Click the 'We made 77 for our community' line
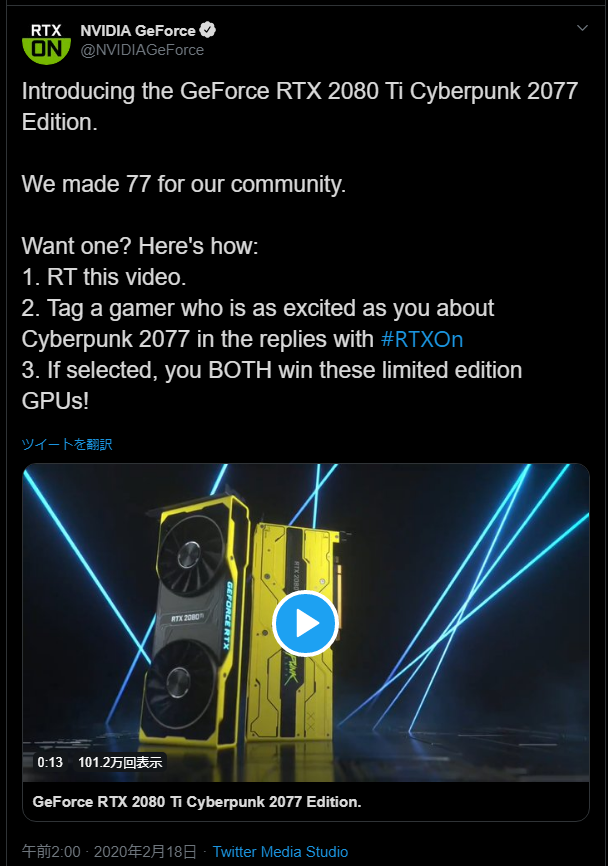The width and height of the screenshot is (608, 866). tap(184, 184)
